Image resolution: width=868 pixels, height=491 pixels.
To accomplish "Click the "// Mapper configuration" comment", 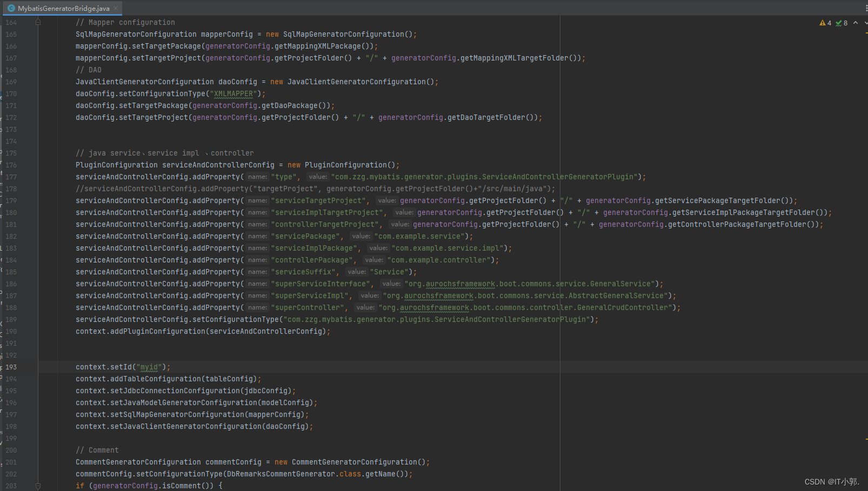I will tap(125, 22).
